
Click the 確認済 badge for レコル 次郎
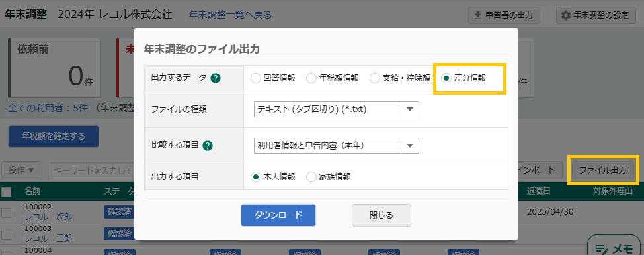tap(119, 212)
